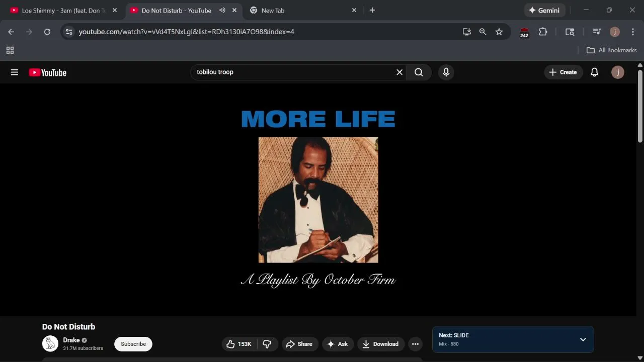644x362 pixels.
Task: Open the YouTube hamburger guide menu
Action: pos(15,72)
